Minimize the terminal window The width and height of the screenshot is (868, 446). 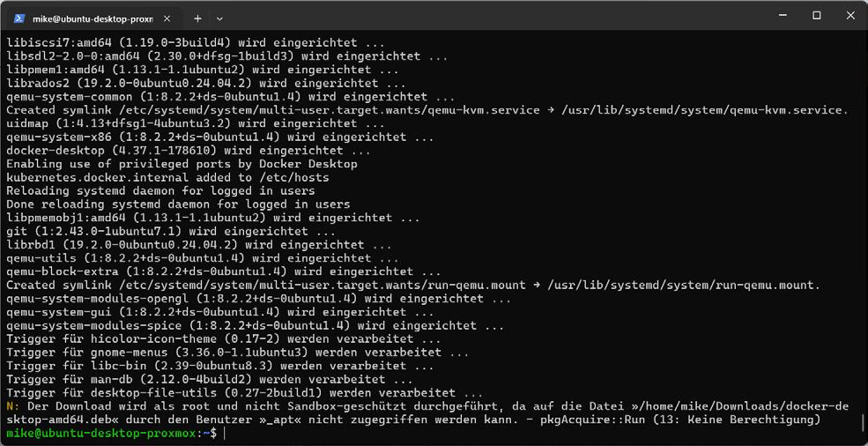click(783, 16)
